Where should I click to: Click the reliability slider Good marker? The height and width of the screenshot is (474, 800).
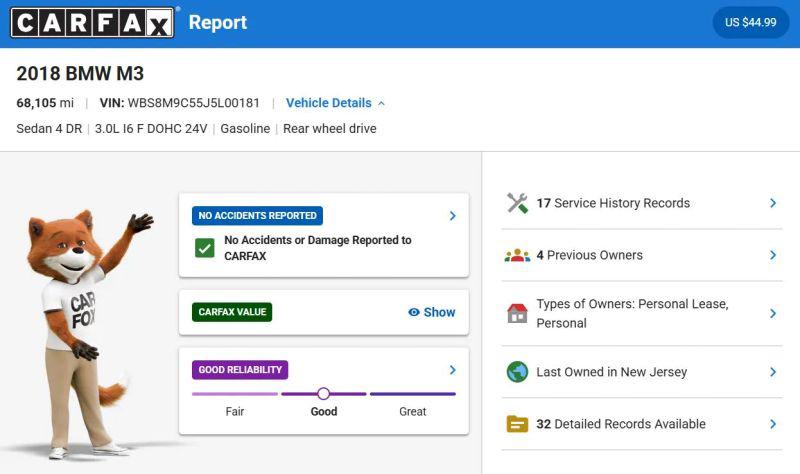tap(323, 394)
